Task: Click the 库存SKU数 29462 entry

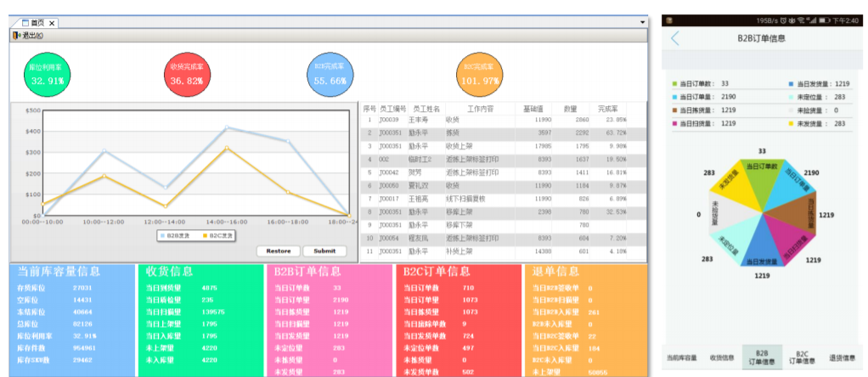Action: (55, 360)
